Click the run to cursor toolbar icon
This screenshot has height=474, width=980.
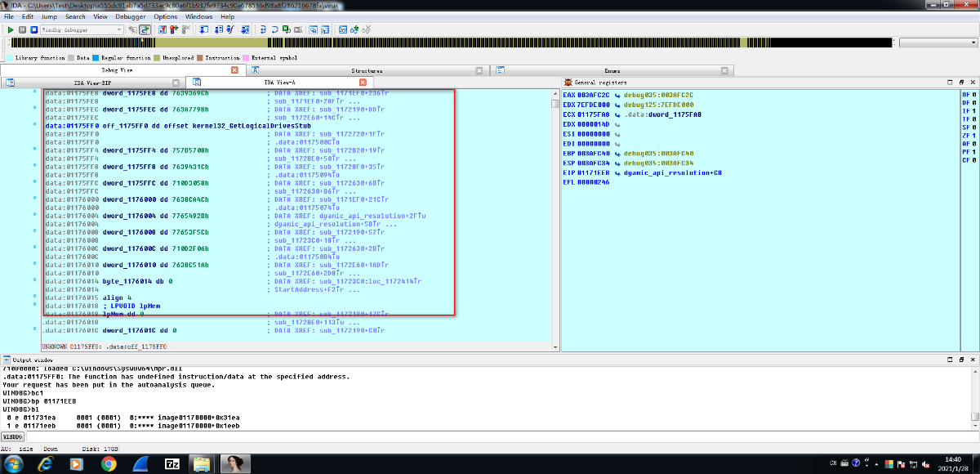tap(245, 29)
